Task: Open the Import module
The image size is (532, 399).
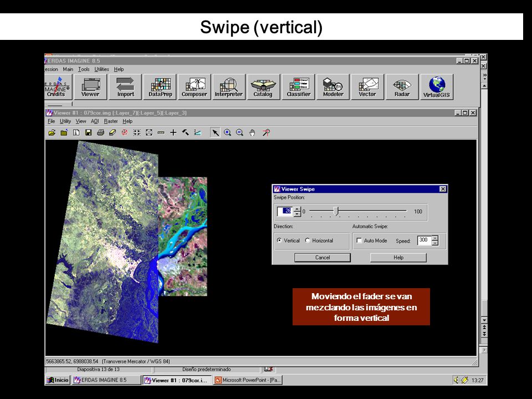Action: 125,87
